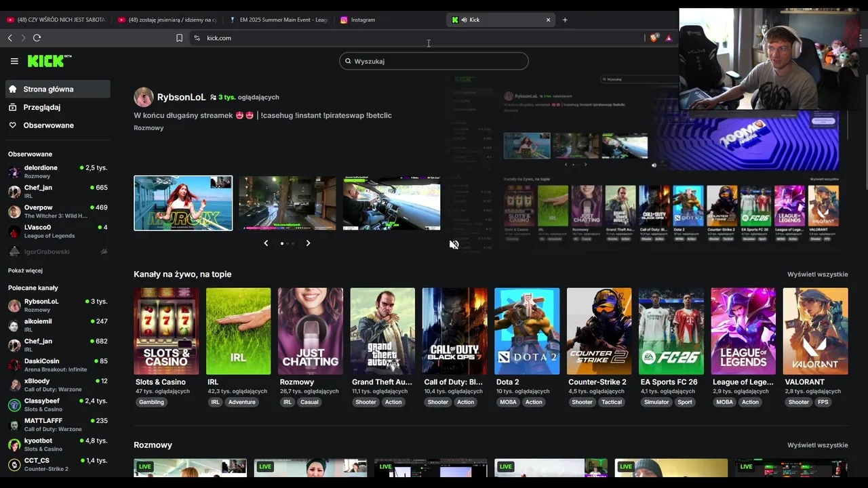
Task: Open Counter-Strike 2 category thumbnail
Action: point(599,331)
